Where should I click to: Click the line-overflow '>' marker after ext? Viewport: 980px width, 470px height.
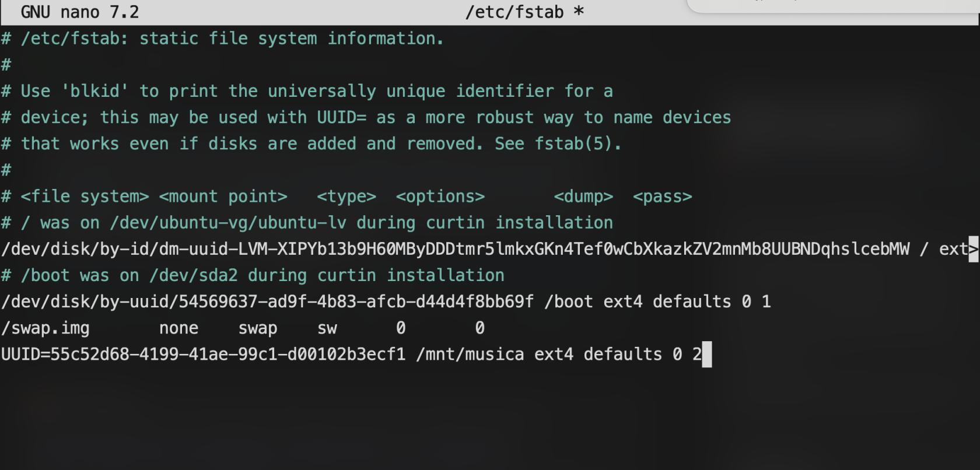coord(974,249)
